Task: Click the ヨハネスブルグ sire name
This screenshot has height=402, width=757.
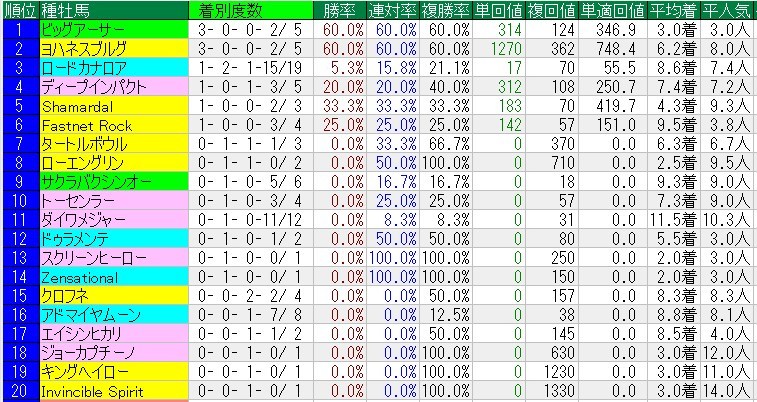Action: click(x=83, y=48)
